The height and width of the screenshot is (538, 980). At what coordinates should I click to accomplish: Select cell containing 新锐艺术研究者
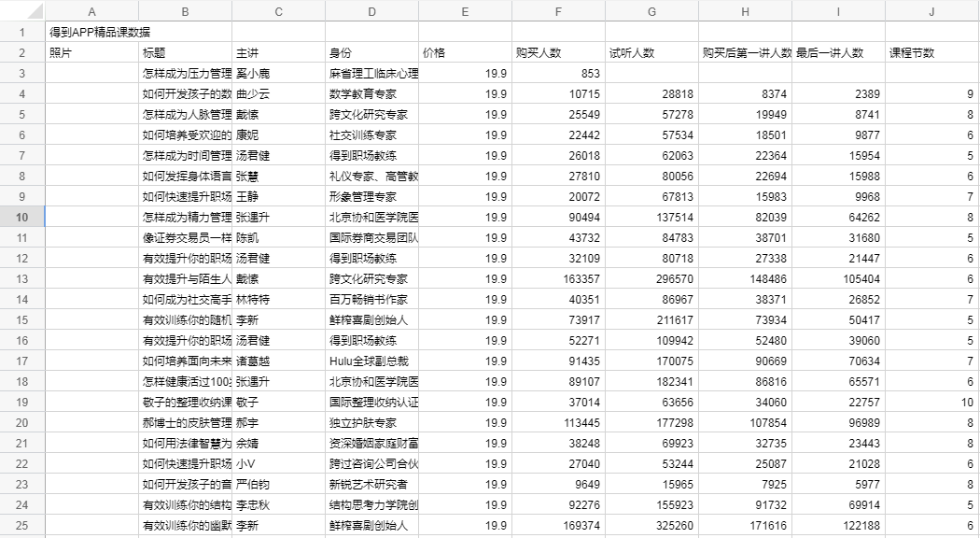click(371, 485)
